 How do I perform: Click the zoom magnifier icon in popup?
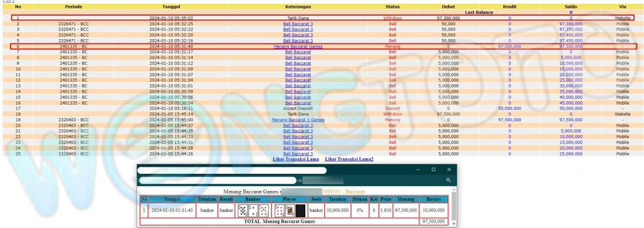tap(449, 180)
